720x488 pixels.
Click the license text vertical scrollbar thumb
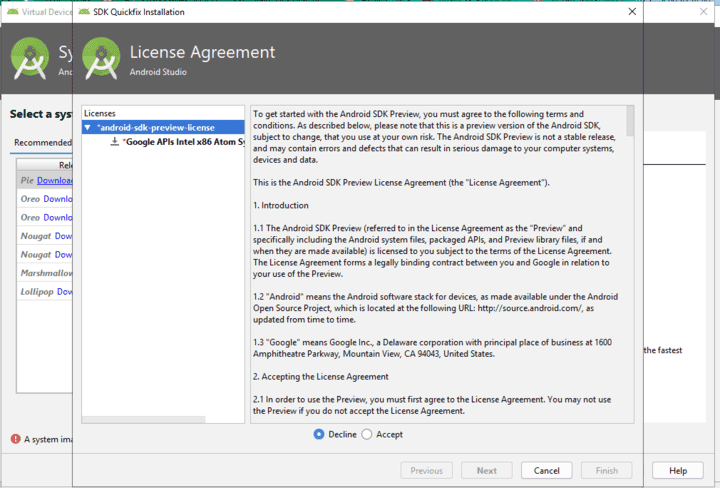coord(630,121)
